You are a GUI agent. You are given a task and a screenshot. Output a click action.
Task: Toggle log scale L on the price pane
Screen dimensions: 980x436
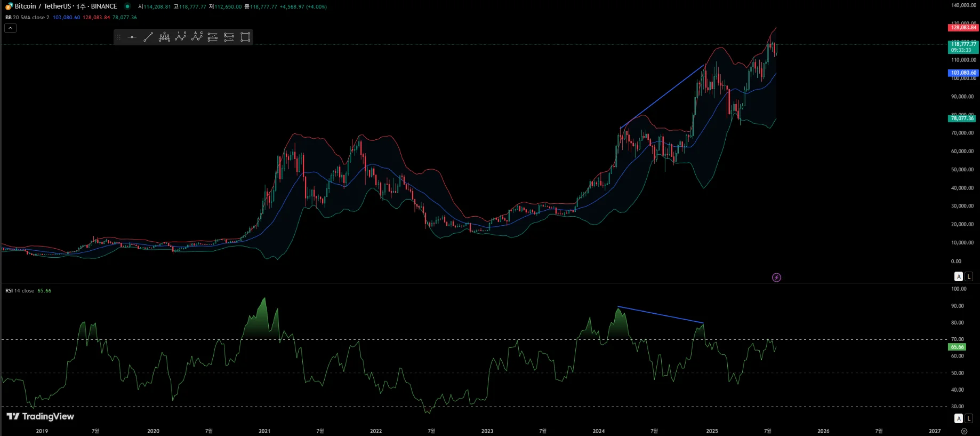coord(969,276)
